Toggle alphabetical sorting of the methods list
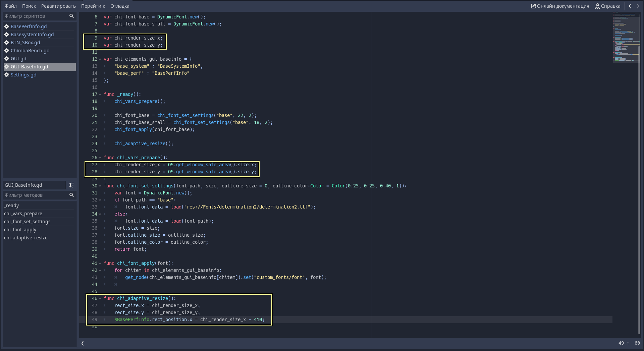 (71, 185)
